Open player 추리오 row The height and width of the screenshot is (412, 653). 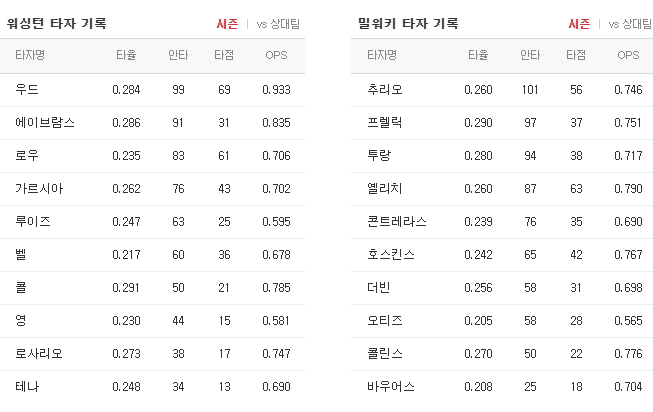click(502, 90)
